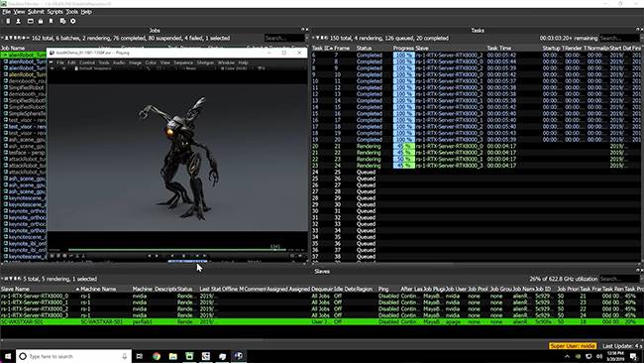The height and width of the screenshot is (363, 644).
Task: Click the system clock in the taskbar
Action: (x=615, y=356)
